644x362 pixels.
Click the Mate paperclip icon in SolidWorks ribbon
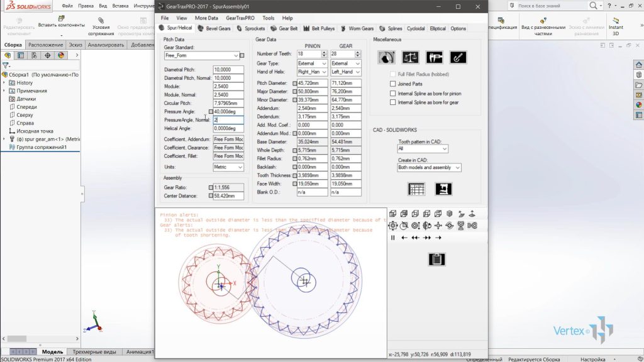point(101,20)
